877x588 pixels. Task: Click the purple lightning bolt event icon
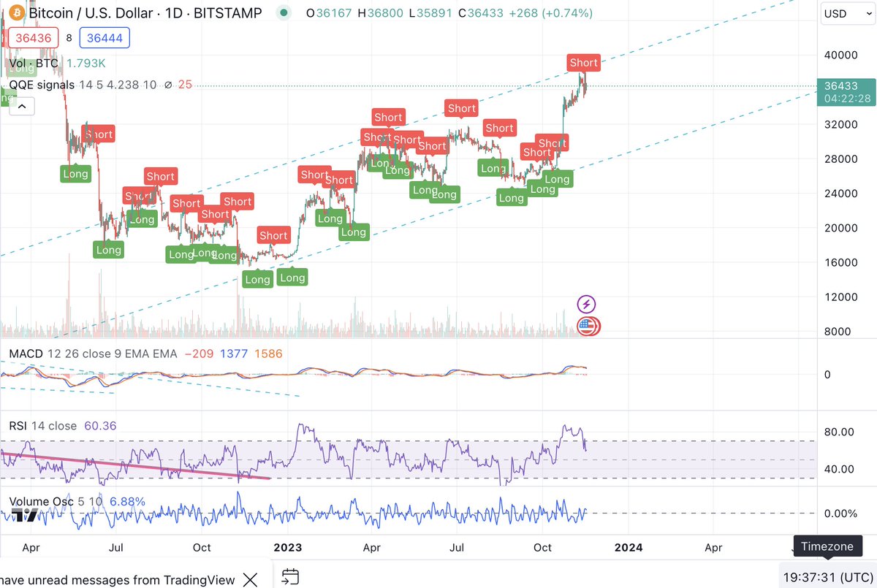pos(587,304)
